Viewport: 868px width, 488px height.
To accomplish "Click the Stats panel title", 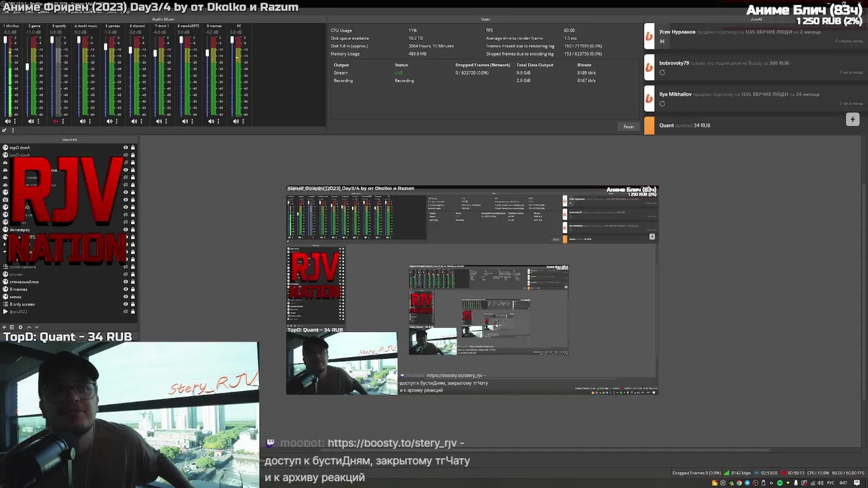I will pos(485,19).
